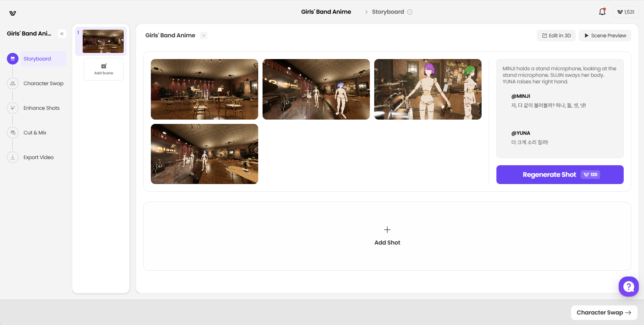644x325 pixels.
Task: Open the shot image with guitar in foreground
Action: coord(316,89)
